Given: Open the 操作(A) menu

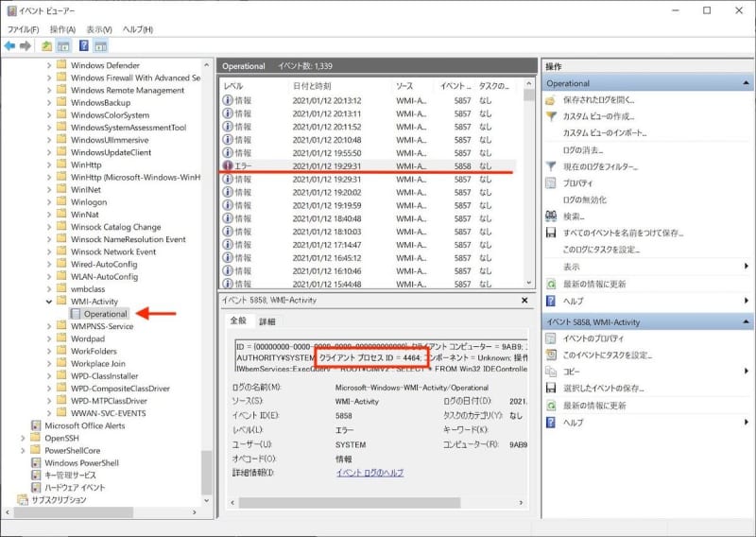Looking at the screenshot, I should (62, 29).
